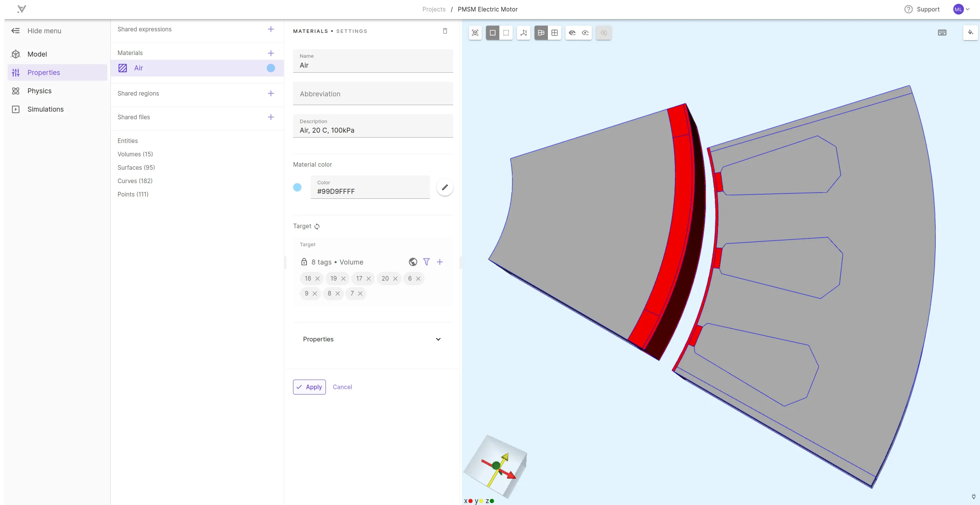The height and width of the screenshot is (505, 980).
Task: Refresh the Target section with sync icon
Action: point(317,227)
